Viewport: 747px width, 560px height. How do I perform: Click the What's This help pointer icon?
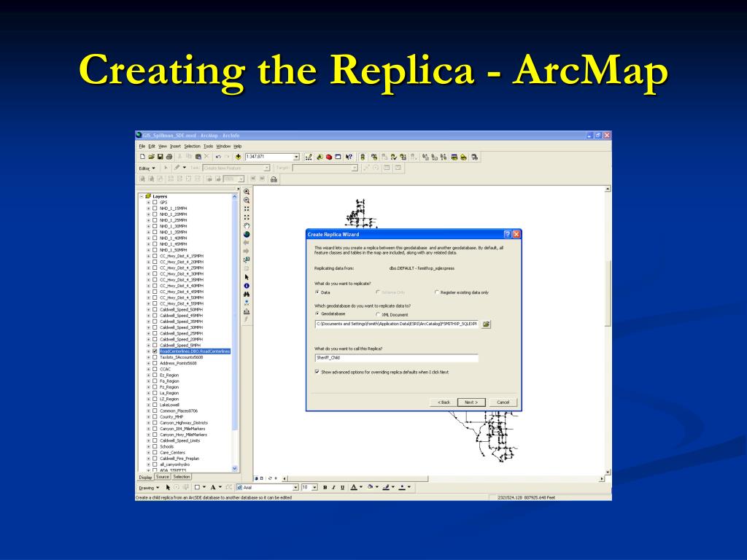click(x=349, y=157)
